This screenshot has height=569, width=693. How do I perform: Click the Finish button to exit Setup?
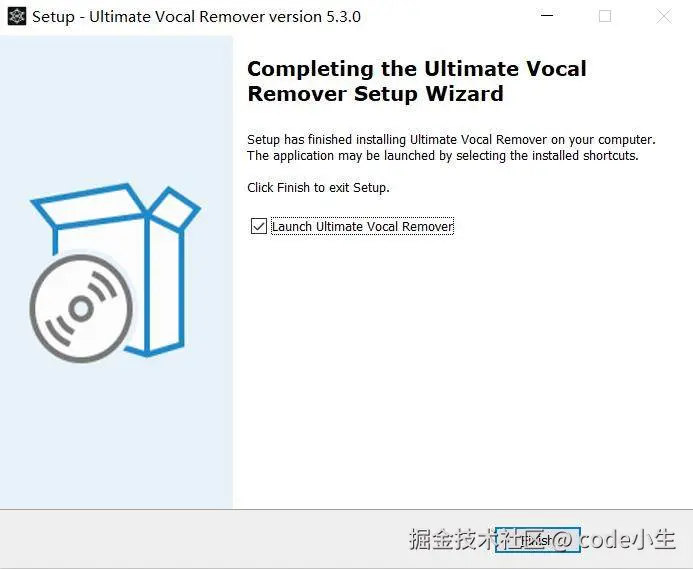click(537, 540)
